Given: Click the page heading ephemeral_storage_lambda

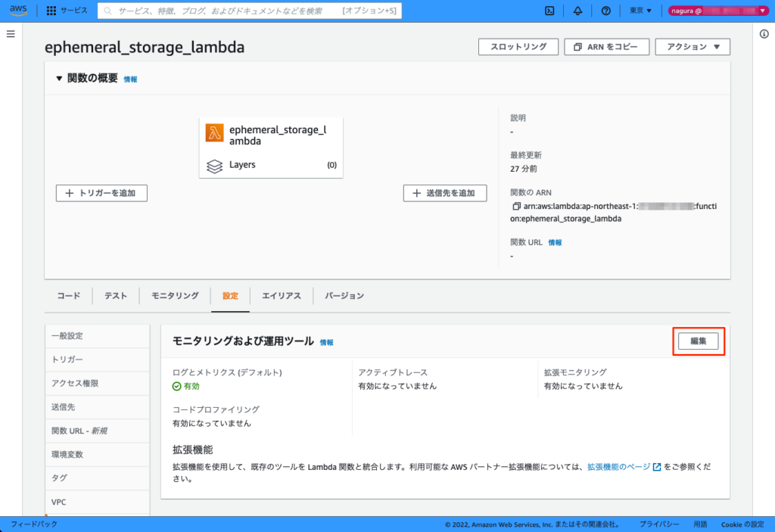Looking at the screenshot, I should (x=145, y=48).
